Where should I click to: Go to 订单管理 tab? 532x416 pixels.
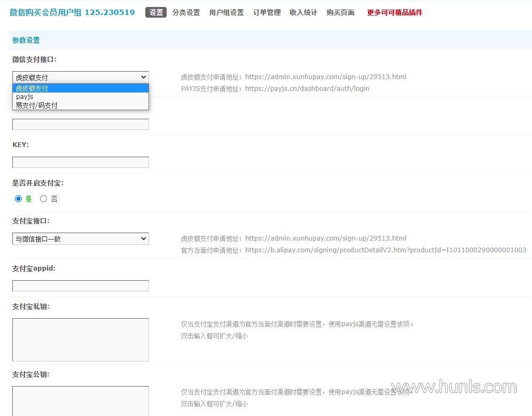tap(267, 12)
